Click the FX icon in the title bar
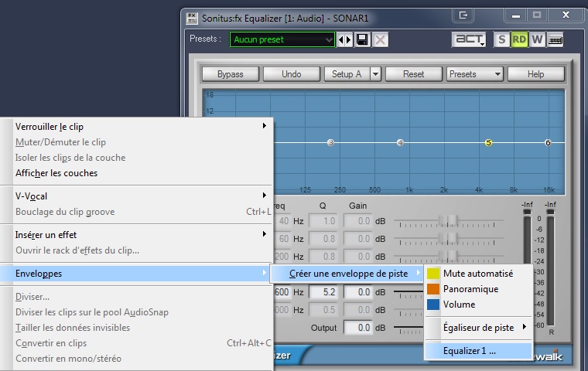 [x=192, y=18]
